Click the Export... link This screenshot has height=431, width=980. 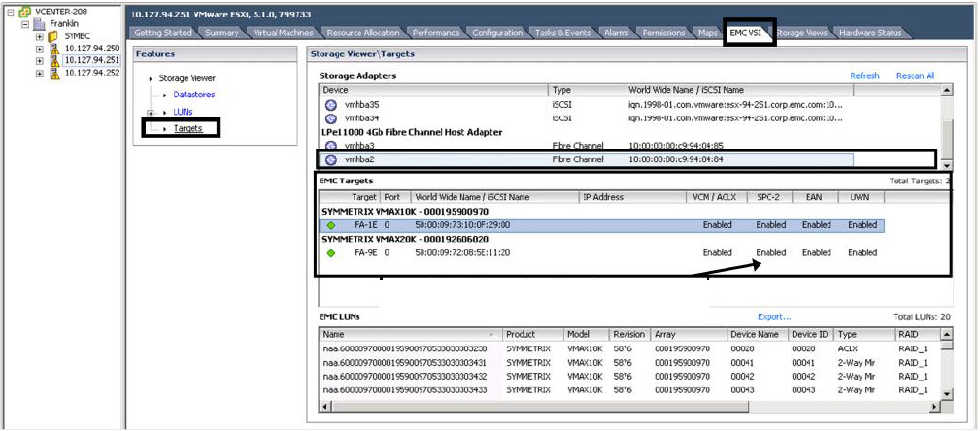[x=774, y=317]
